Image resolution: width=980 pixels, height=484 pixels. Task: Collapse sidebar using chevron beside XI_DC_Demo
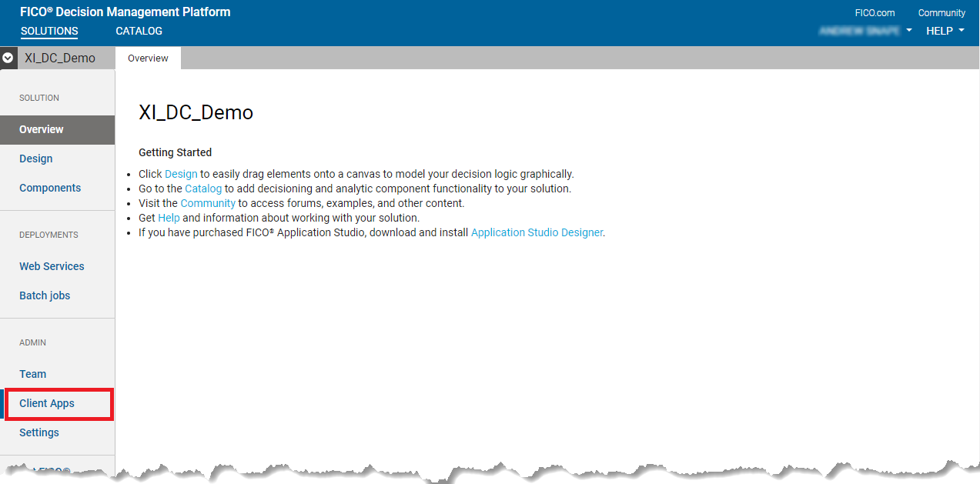8,58
